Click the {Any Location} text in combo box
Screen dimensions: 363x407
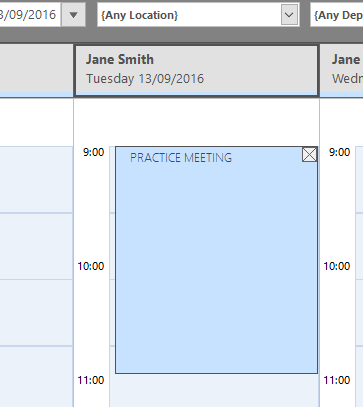tap(139, 15)
